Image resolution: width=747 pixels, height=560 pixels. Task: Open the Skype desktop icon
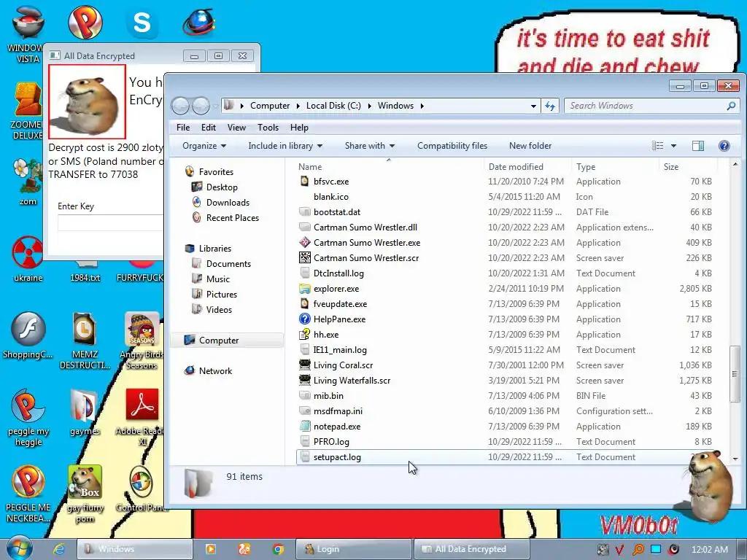(142, 23)
